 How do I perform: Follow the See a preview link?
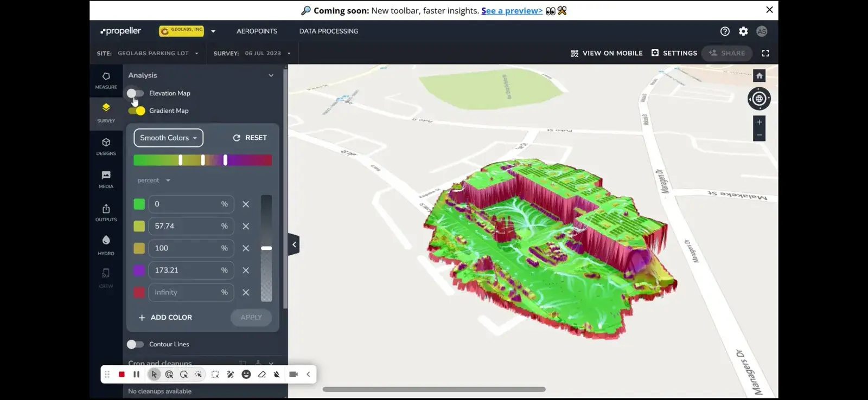coord(512,11)
